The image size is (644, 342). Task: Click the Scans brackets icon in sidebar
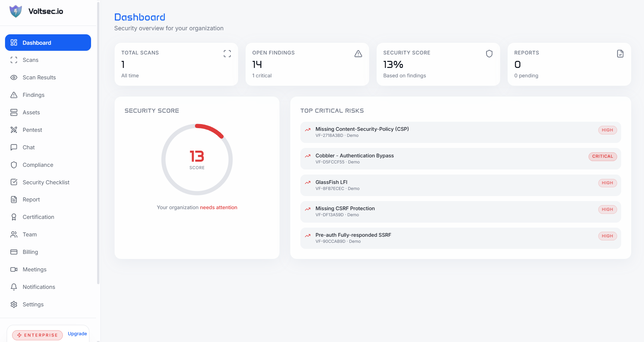pyautogui.click(x=14, y=60)
